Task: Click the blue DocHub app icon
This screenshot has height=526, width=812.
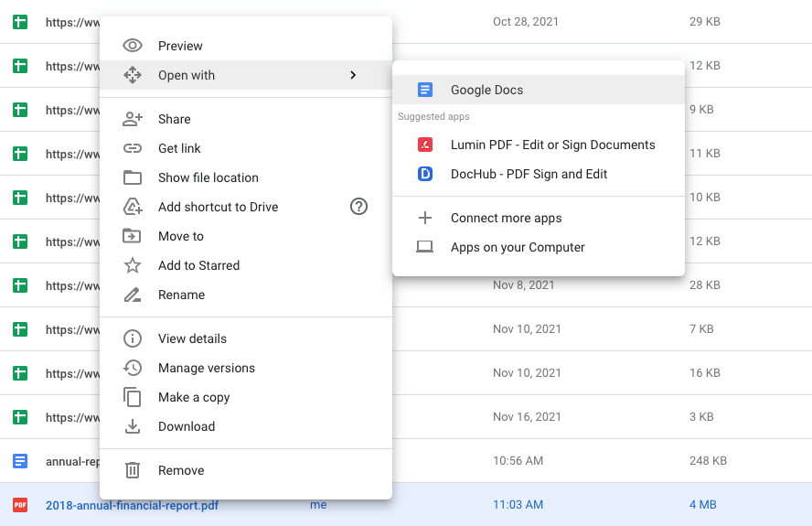Action: (x=425, y=174)
